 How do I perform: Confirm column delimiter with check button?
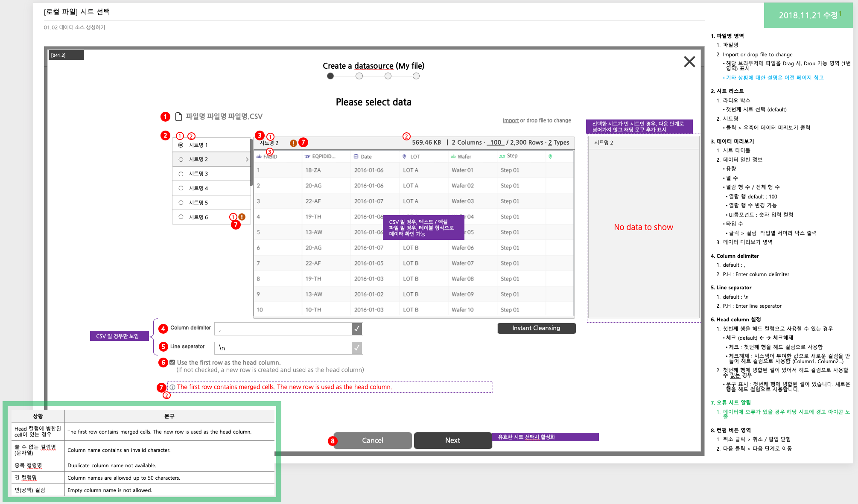pos(357,329)
